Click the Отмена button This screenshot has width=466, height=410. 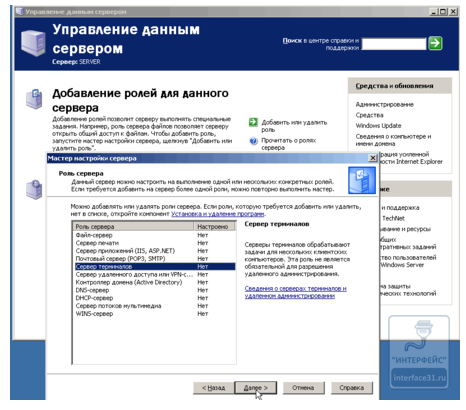click(x=303, y=388)
